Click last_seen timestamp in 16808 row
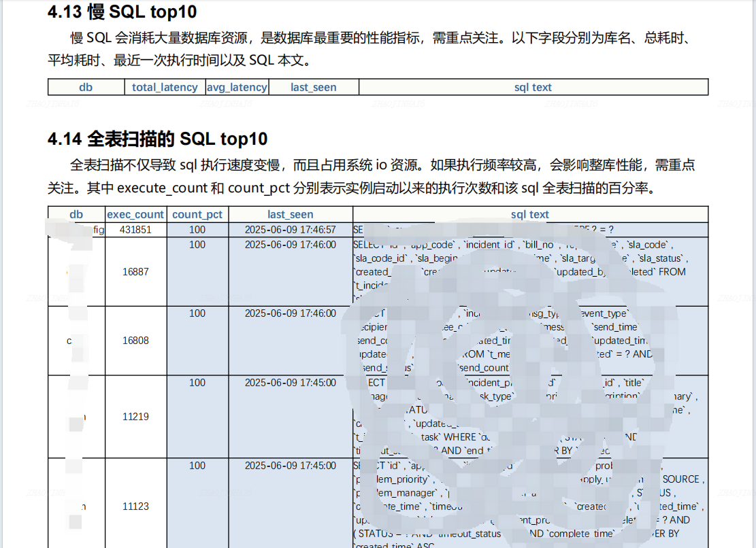The width and height of the screenshot is (756, 548). point(291,313)
